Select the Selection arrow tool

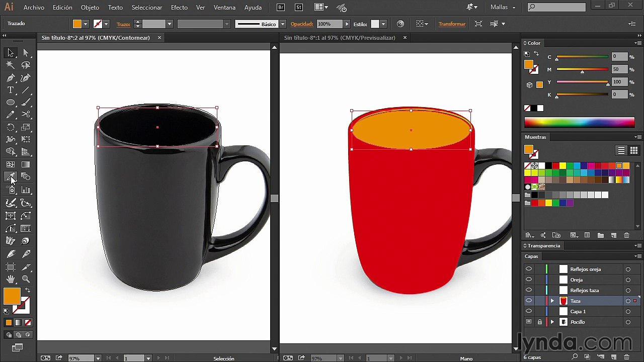coord(11,53)
